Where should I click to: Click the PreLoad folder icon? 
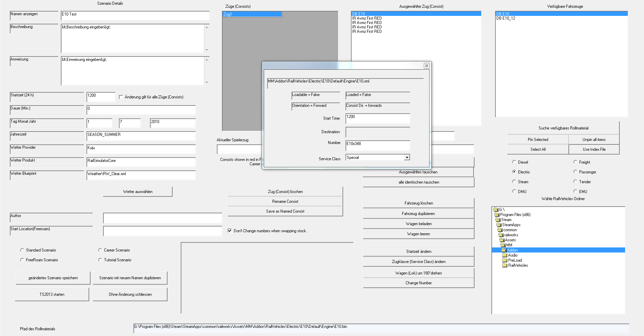(505, 260)
